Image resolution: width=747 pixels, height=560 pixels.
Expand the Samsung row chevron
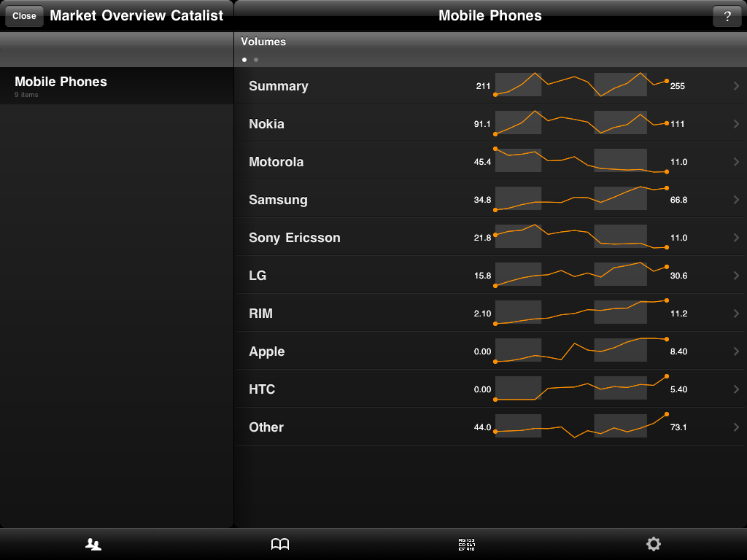point(736,200)
